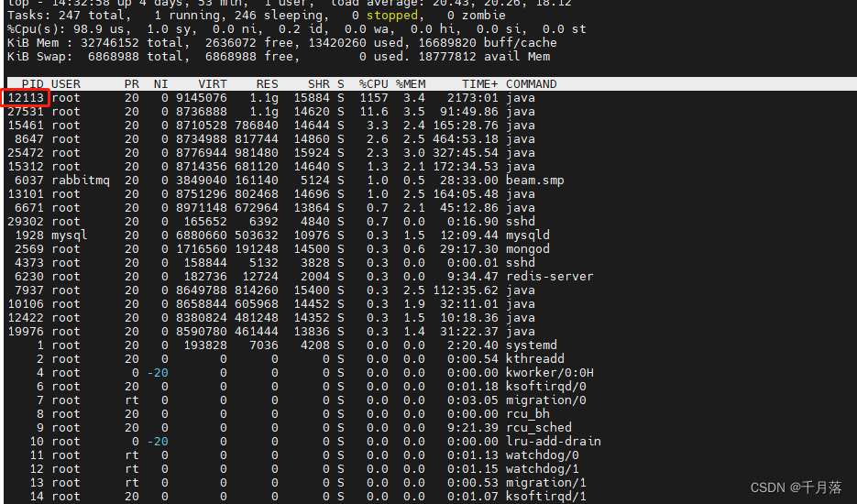Select watchdog/0 process name
The width and height of the screenshot is (857, 504).
pos(543,455)
